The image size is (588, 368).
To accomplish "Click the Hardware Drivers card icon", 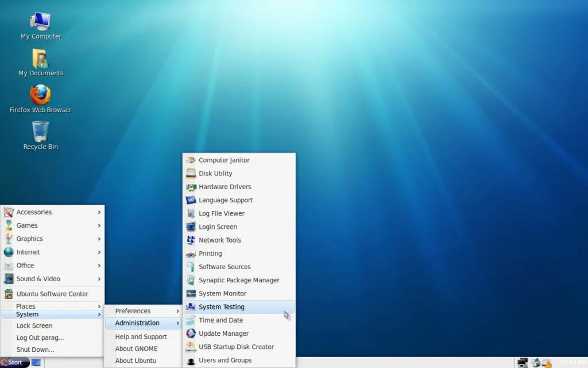I will click(191, 187).
